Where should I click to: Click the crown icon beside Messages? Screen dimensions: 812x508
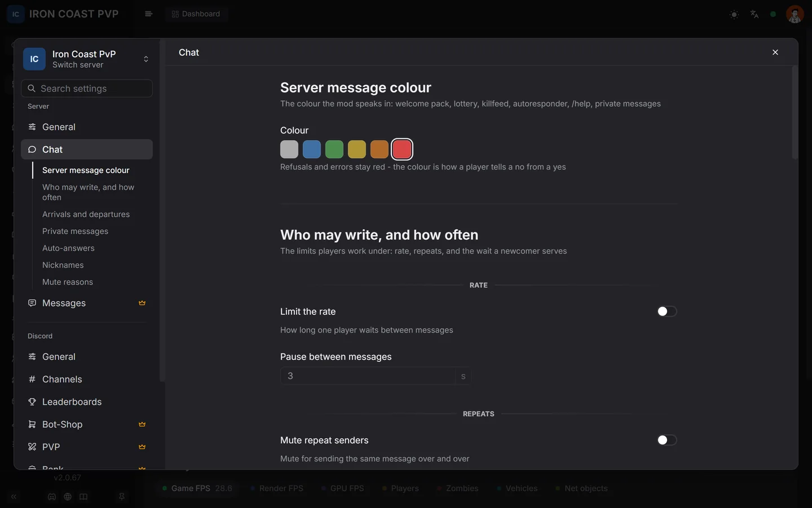pyautogui.click(x=142, y=303)
